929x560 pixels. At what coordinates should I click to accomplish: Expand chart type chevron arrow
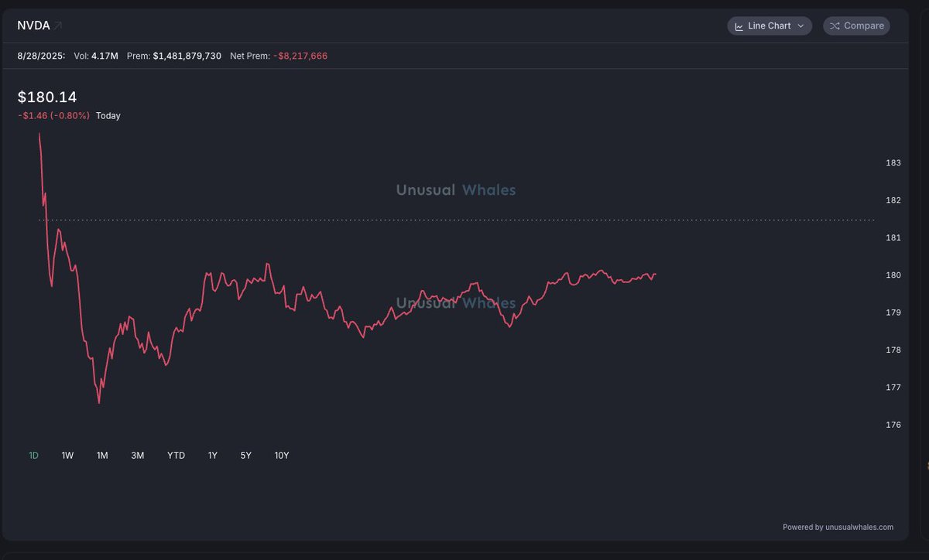click(800, 26)
